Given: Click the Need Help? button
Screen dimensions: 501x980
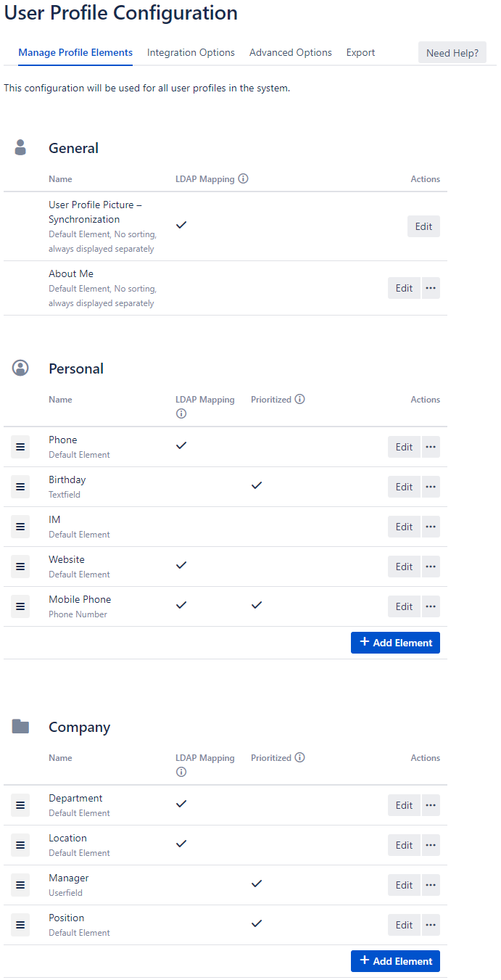Looking at the screenshot, I should 452,53.
